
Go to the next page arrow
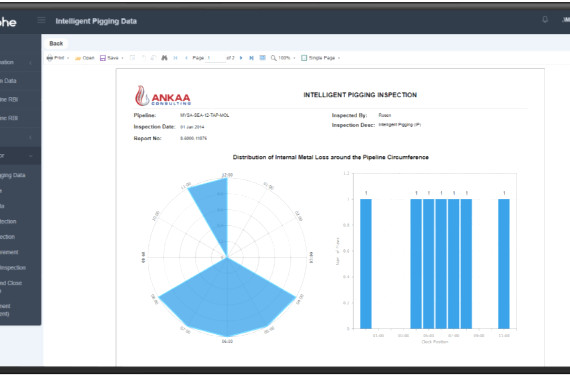241,58
